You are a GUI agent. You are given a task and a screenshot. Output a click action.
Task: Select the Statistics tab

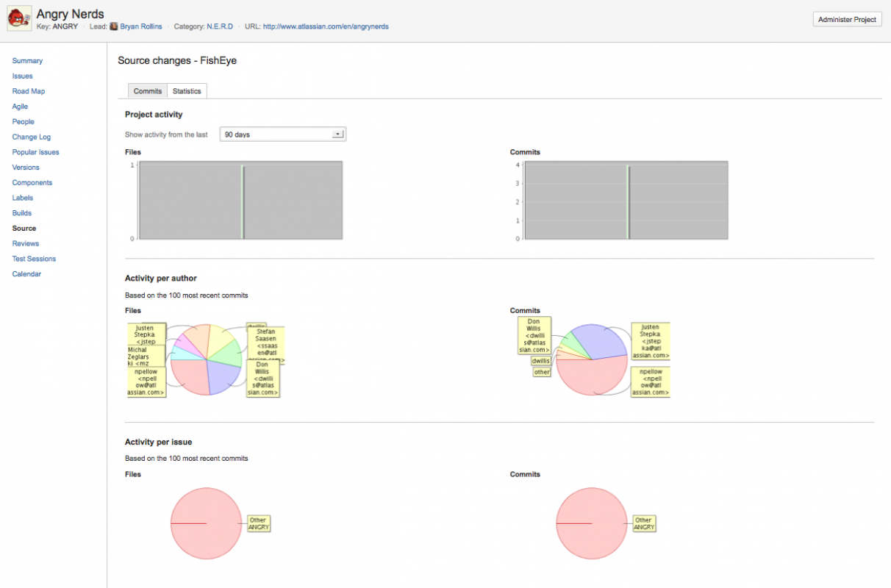[187, 91]
